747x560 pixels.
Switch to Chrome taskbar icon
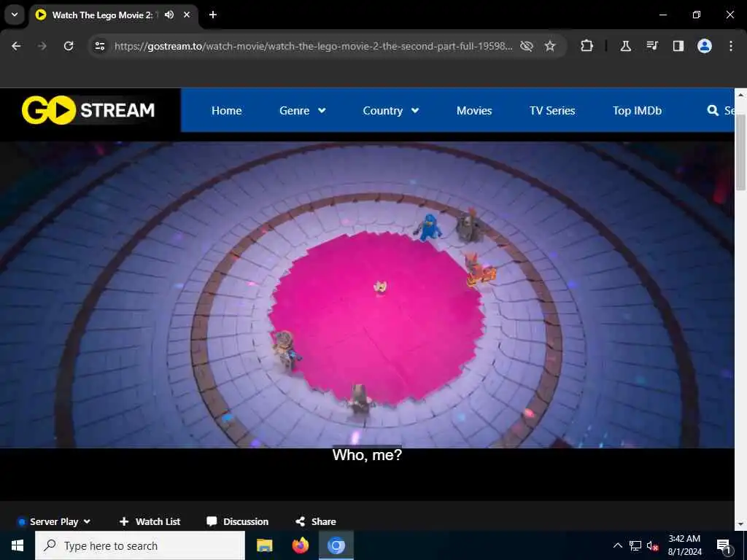click(336, 545)
